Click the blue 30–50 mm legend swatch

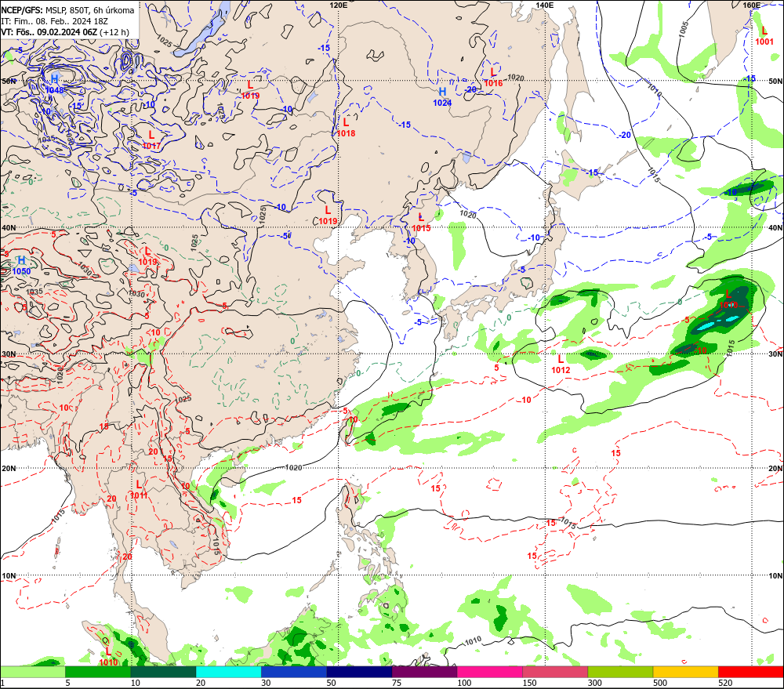(x=293, y=672)
